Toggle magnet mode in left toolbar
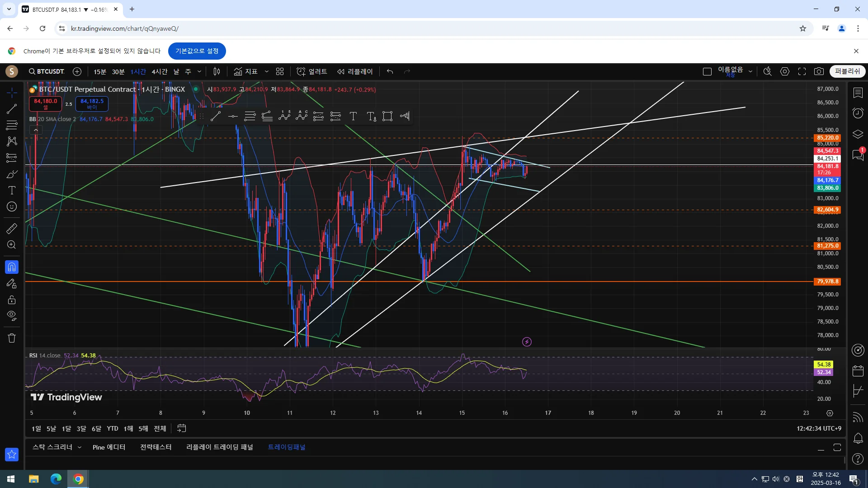868x488 pixels. [x=12, y=267]
